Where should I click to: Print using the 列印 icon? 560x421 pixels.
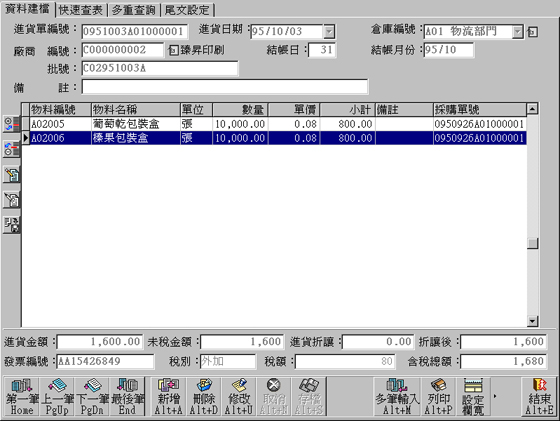pos(439,396)
